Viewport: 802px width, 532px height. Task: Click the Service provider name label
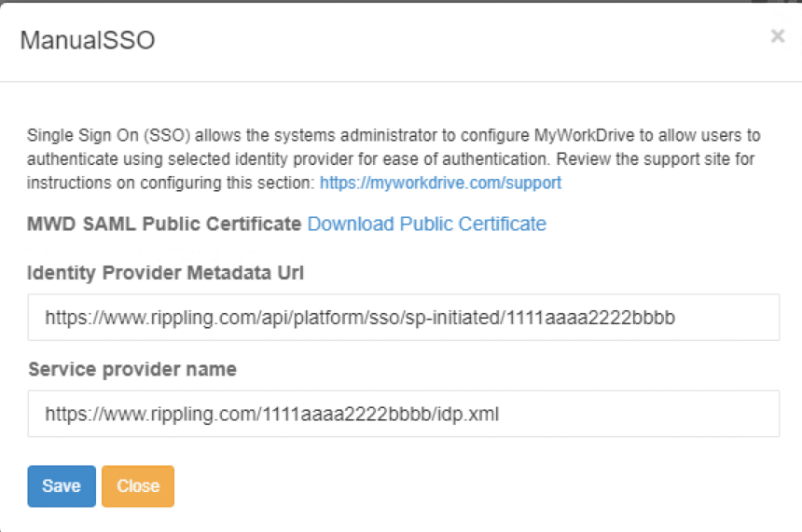pos(131,369)
